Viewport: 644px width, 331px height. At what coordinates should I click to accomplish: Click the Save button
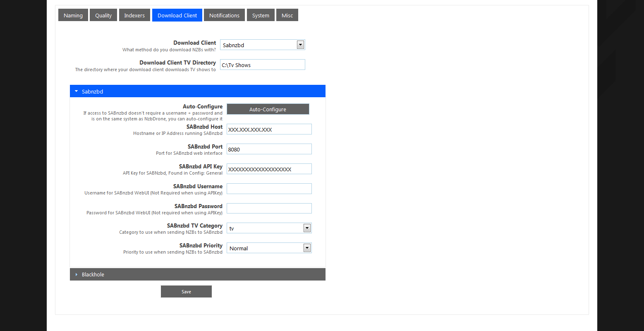186,292
